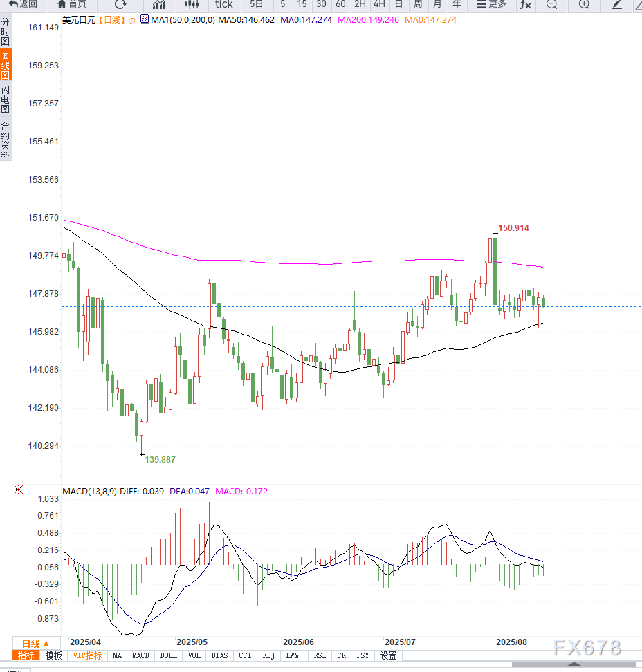642x672 pixels.
Task: Select the 4H timeframe button
Action: pos(379,4)
